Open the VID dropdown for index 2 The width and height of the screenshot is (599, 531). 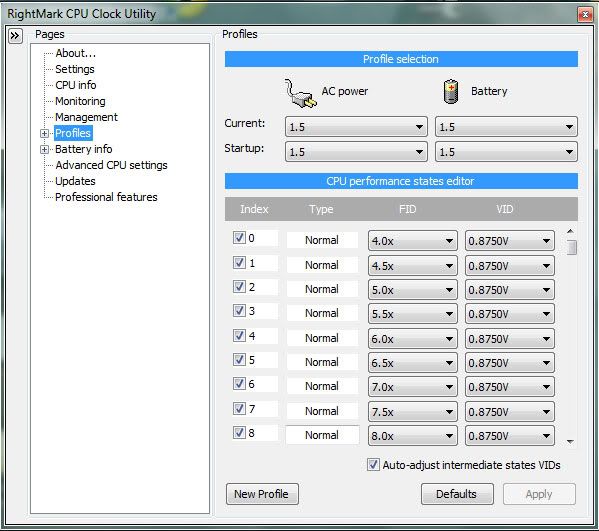tap(510, 290)
